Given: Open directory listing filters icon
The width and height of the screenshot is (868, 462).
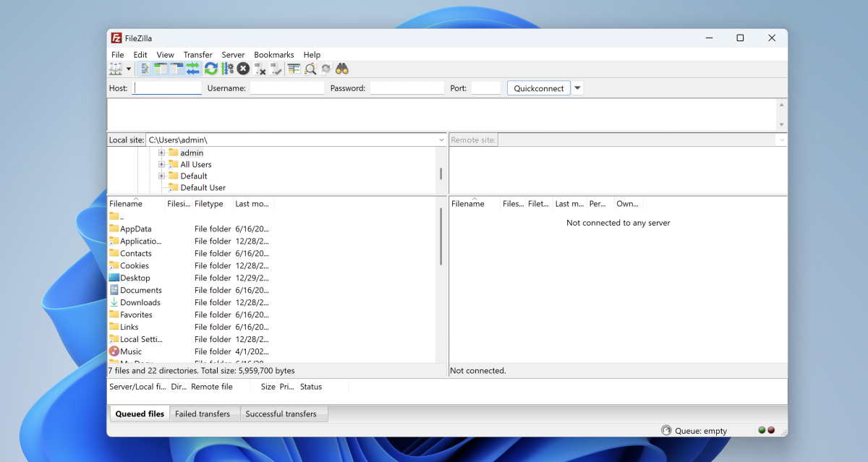Looking at the screenshot, I should tap(294, 69).
